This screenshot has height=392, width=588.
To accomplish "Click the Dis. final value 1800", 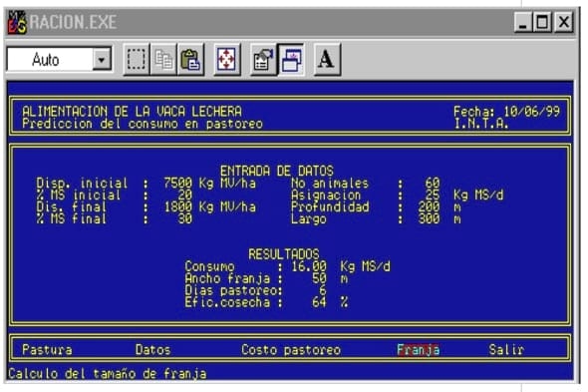I will (178, 206).
